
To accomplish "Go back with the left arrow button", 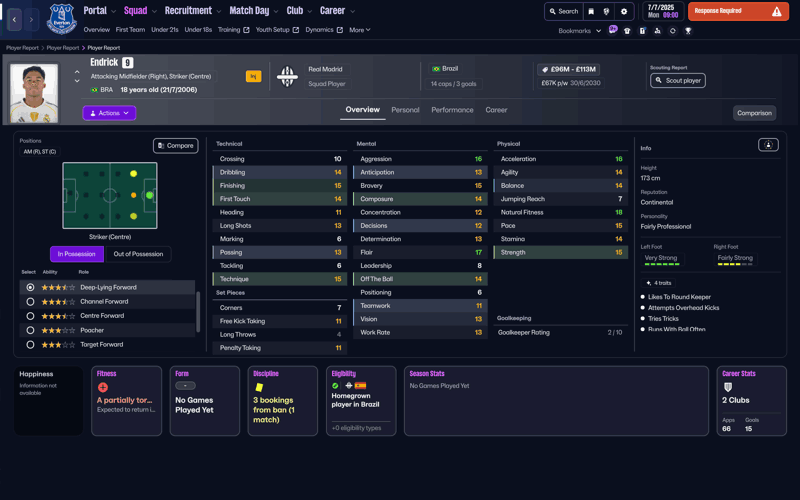I will [15, 19].
